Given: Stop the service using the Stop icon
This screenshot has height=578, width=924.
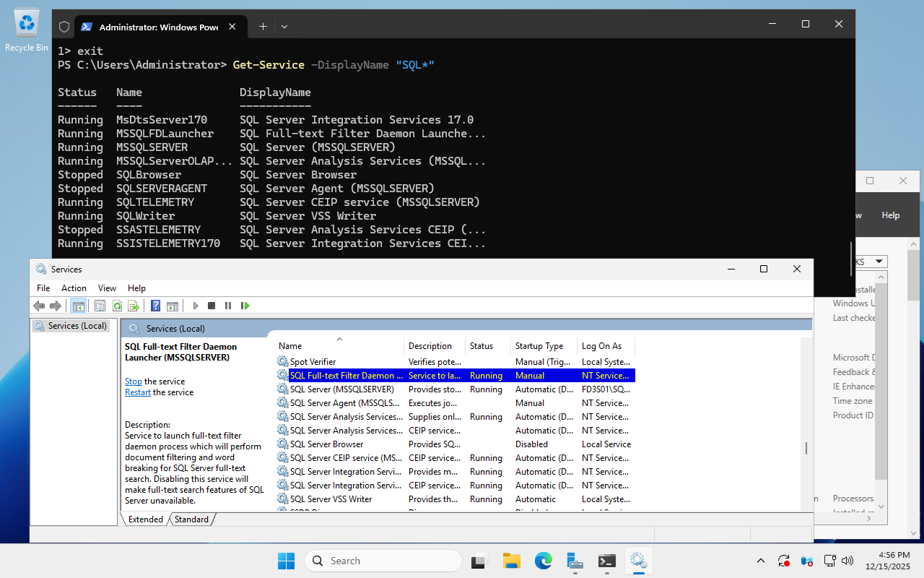Looking at the screenshot, I should [211, 305].
